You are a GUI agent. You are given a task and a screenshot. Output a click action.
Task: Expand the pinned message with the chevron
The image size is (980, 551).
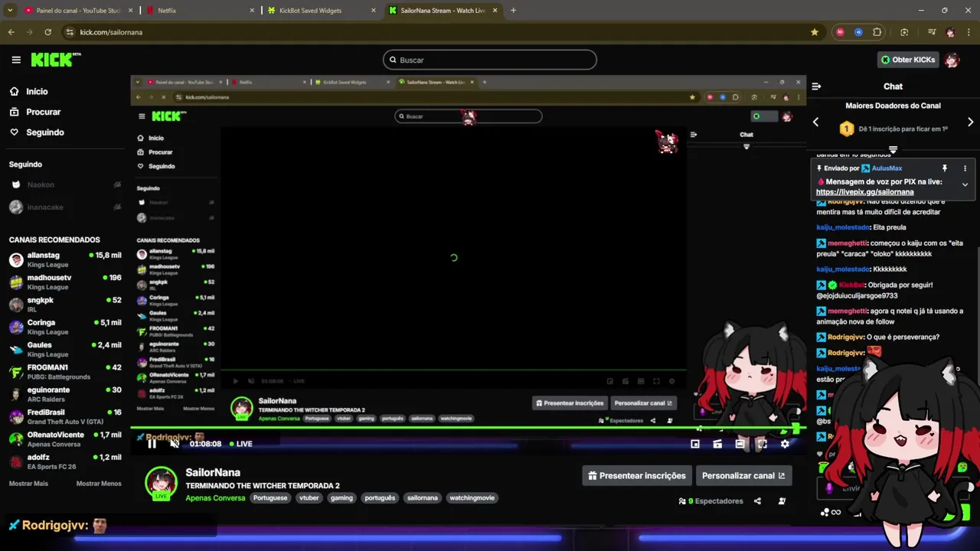point(965,184)
